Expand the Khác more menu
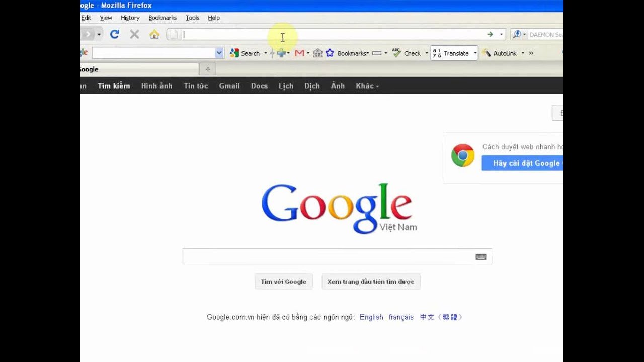Screen dimensions: 644x362 tap(367, 86)
